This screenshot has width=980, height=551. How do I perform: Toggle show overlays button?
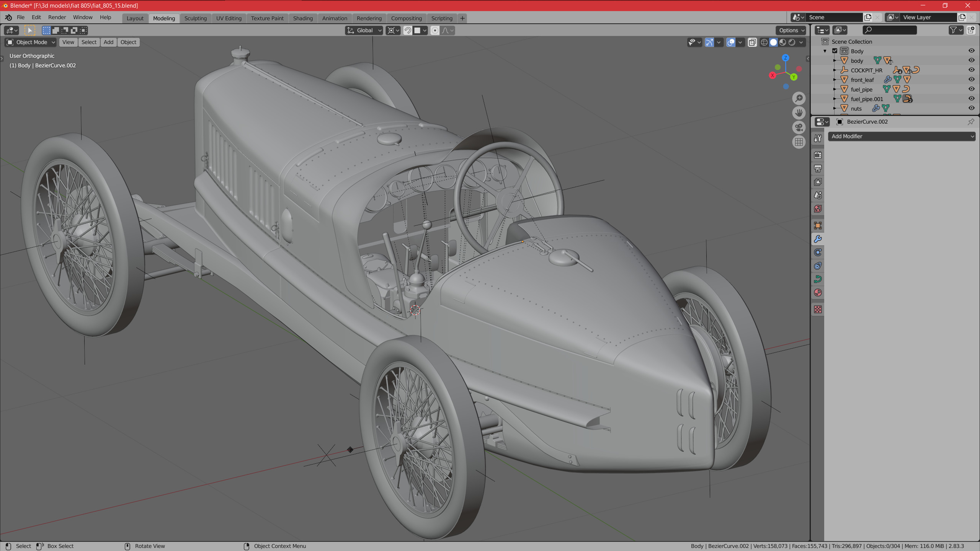point(731,42)
